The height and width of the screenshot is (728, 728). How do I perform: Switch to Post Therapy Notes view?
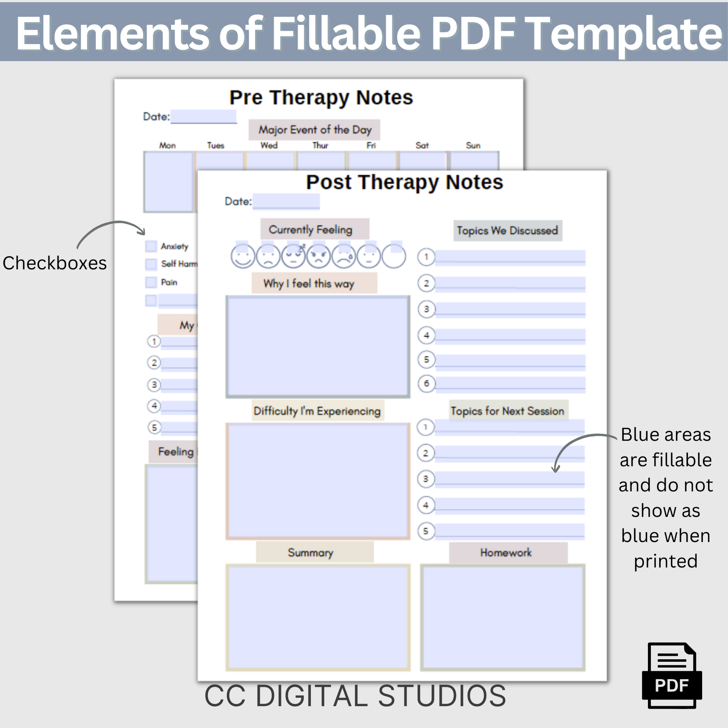tap(408, 181)
